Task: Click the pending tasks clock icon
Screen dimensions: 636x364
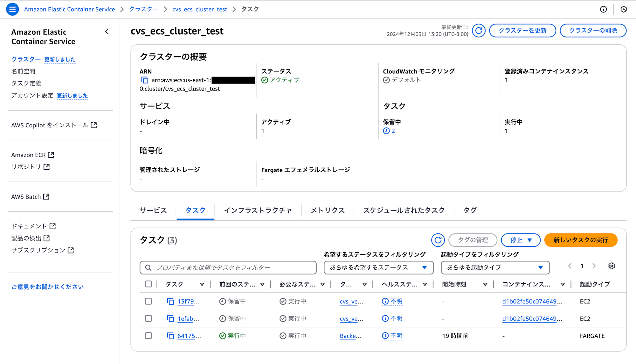Action: [386, 131]
